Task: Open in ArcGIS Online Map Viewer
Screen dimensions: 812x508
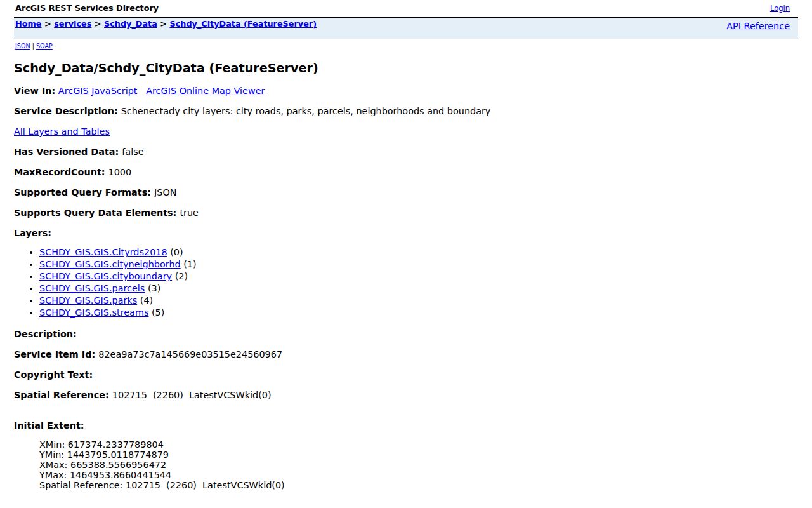Action: click(x=206, y=91)
